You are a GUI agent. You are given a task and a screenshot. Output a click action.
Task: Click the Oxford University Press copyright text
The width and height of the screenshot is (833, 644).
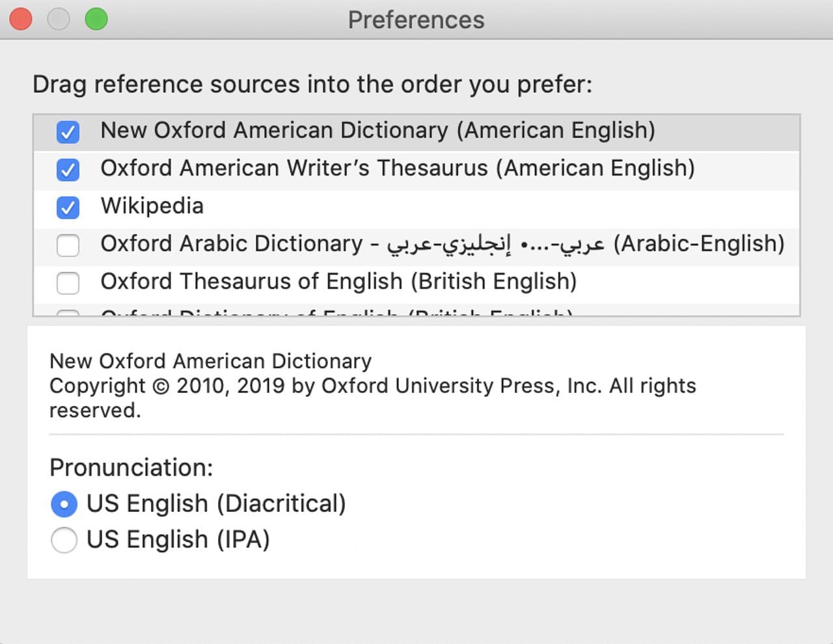pyautogui.click(x=372, y=386)
